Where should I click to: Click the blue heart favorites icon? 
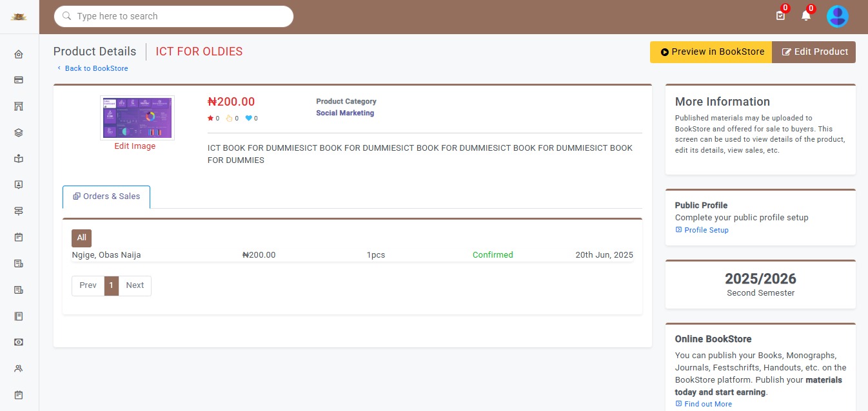click(248, 119)
